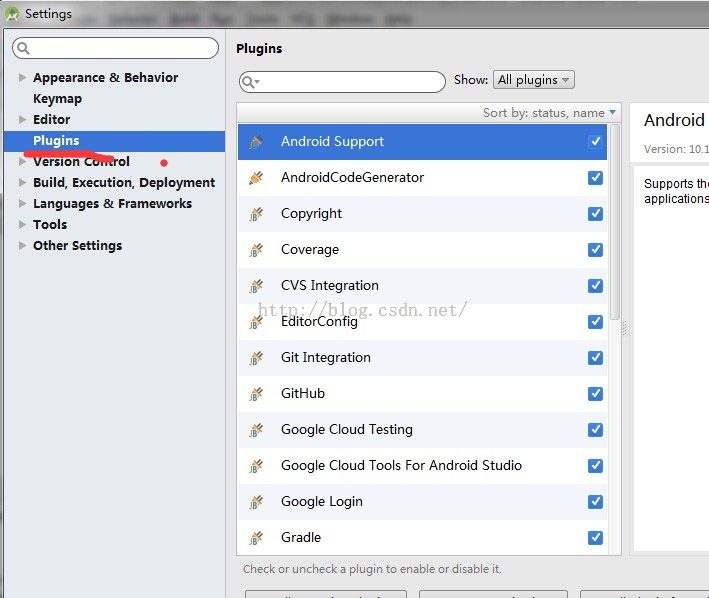Toggle the Coverage plugin checkbox
The height and width of the screenshot is (598, 709).
pos(596,250)
